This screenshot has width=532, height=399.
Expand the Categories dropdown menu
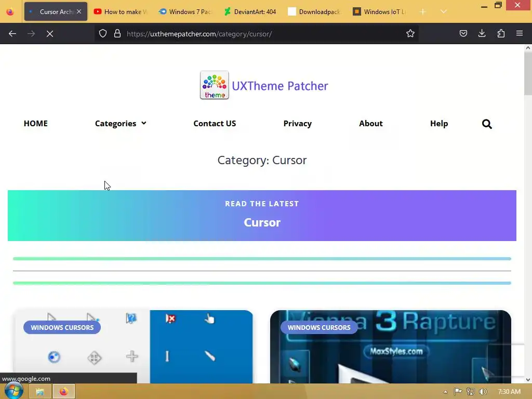pyautogui.click(x=121, y=124)
